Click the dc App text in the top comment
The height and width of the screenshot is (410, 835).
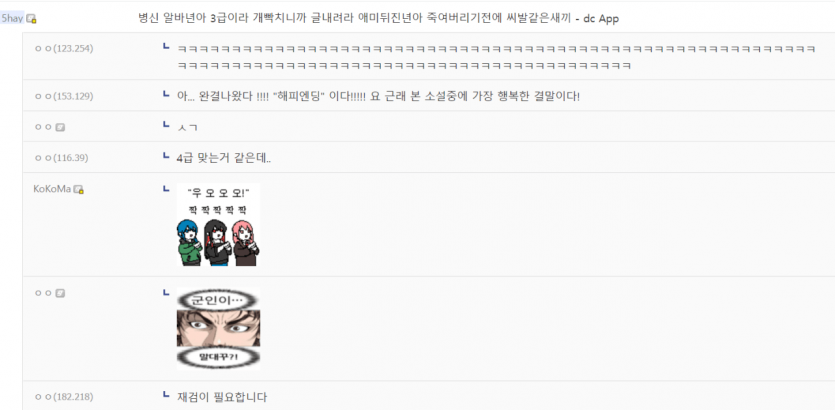(601, 19)
